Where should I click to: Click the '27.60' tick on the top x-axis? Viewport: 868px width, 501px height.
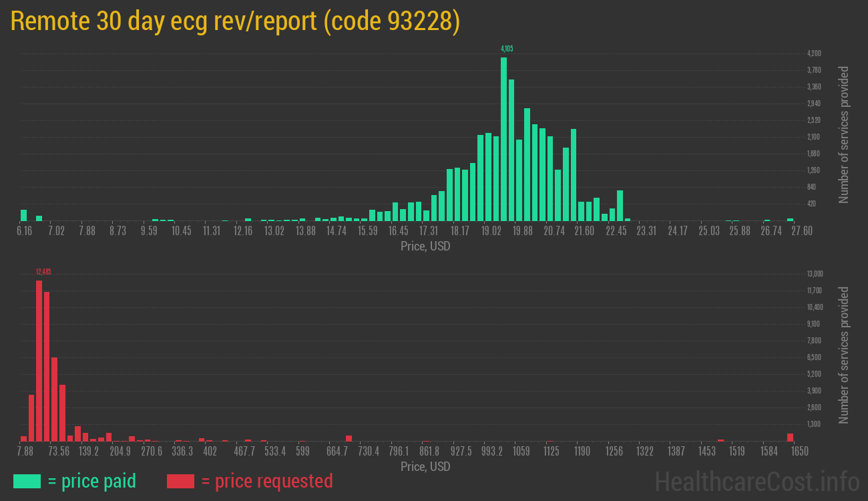click(x=803, y=230)
